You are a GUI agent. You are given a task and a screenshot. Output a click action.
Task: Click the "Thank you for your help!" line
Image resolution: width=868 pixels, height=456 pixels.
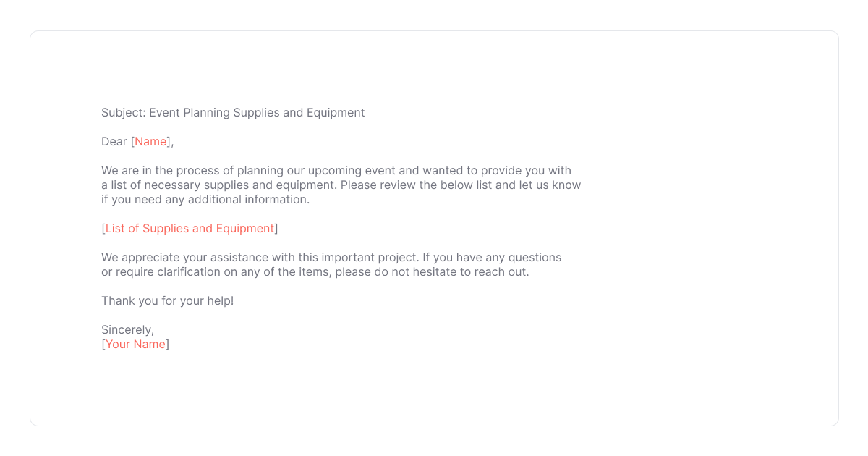167,301
